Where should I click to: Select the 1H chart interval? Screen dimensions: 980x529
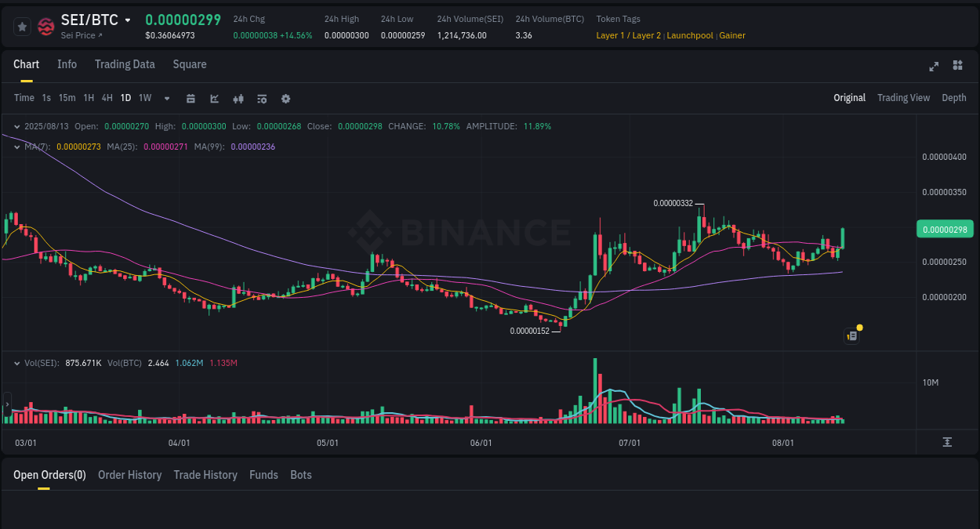coord(89,98)
